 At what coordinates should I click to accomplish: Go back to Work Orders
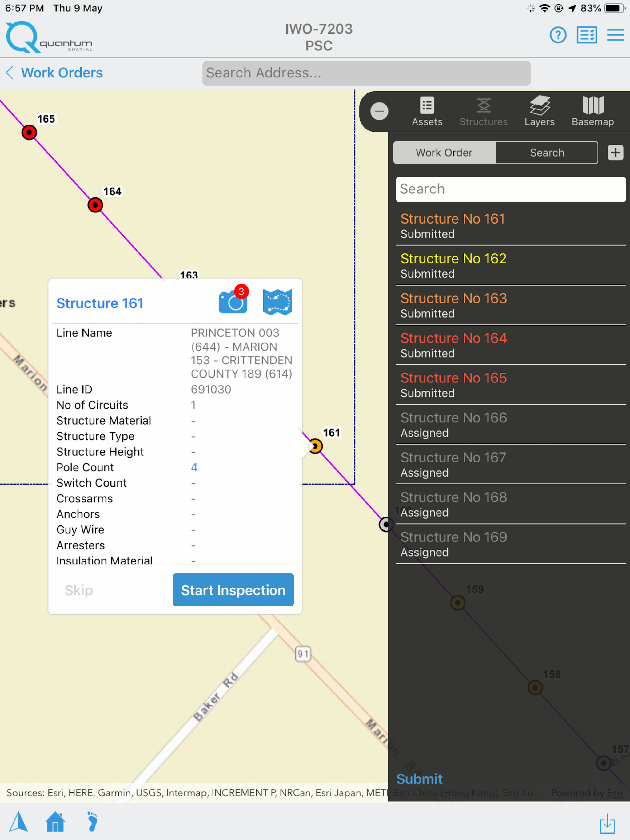(54, 73)
